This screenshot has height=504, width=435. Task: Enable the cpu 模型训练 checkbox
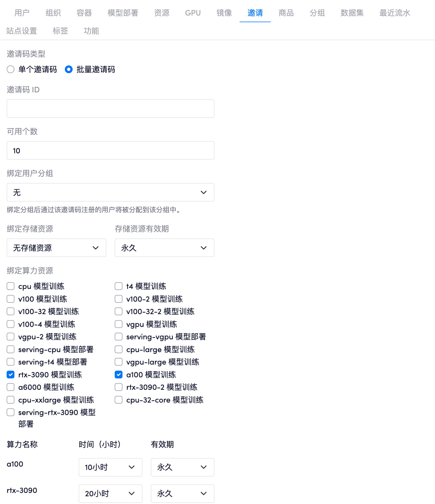click(x=11, y=286)
